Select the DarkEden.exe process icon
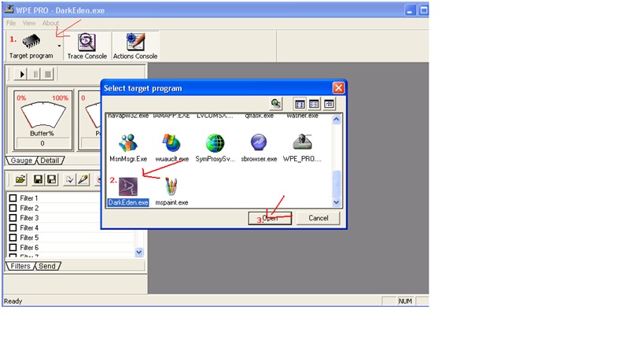Screen dimensions: 644x362 [x=128, y=187]
